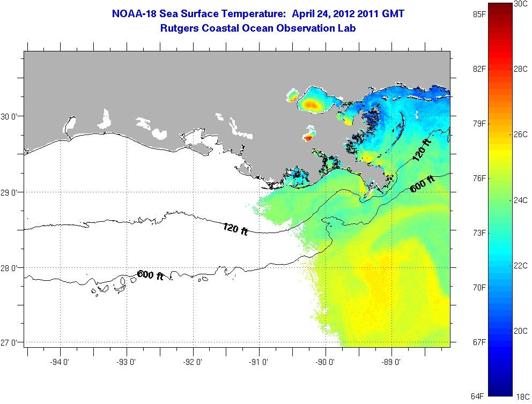Click the 24C colorbar label
The image size is (532, 404).
pyautogui.click(x=521, y=200)
